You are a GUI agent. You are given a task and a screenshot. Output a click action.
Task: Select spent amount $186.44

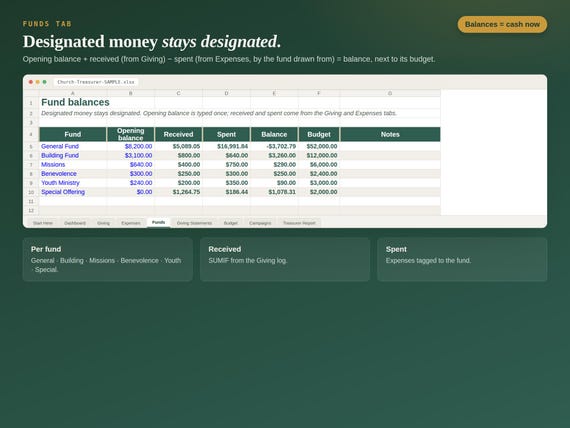tap(226, 192)
